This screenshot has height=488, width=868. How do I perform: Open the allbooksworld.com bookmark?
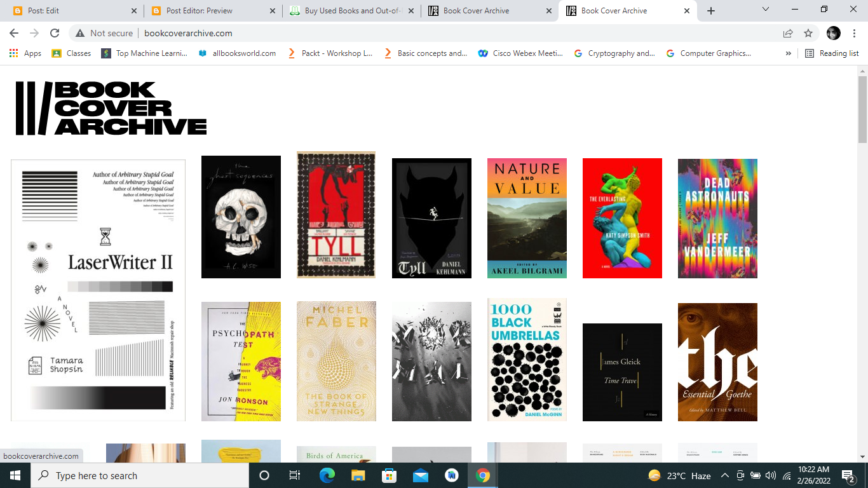point(237,53)
